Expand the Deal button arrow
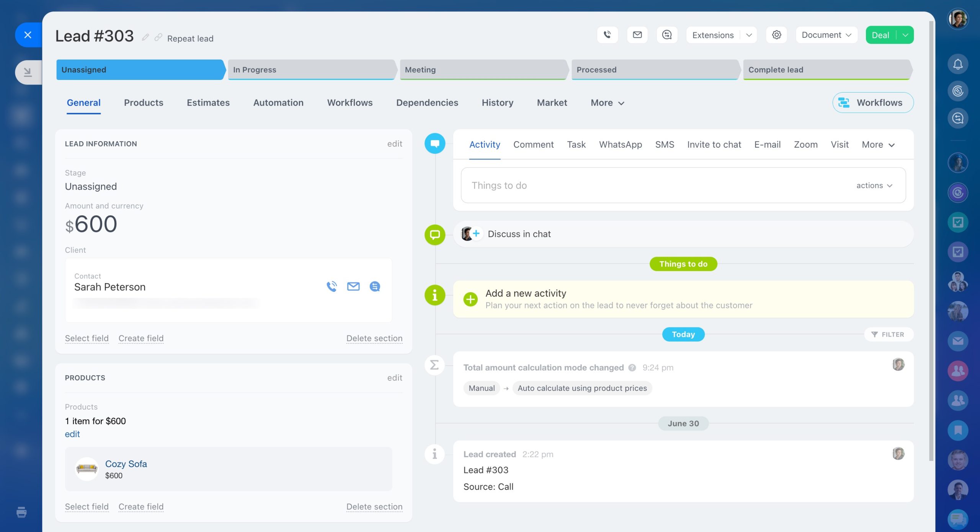This screenshot has height=532, width=980. coord(905,35)
